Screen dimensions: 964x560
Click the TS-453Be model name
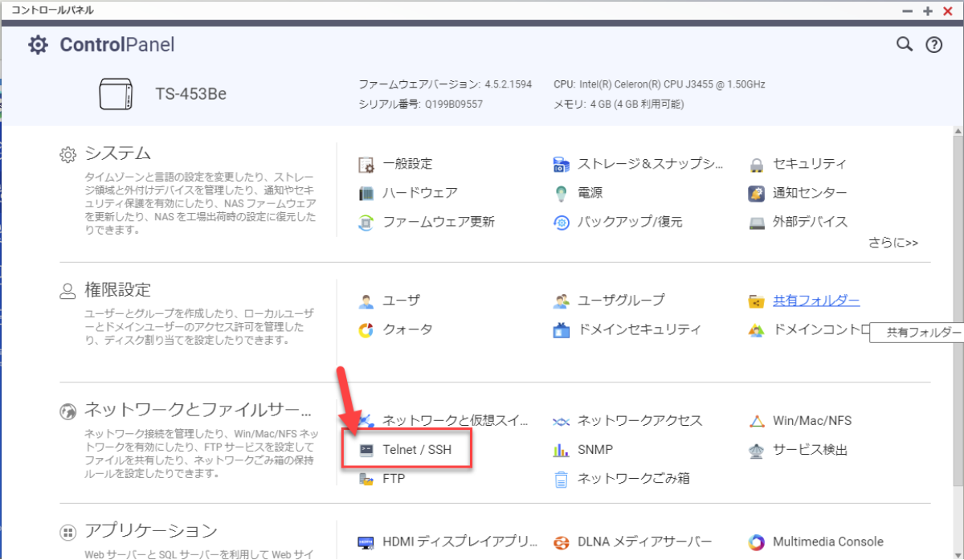click(190, 94)
